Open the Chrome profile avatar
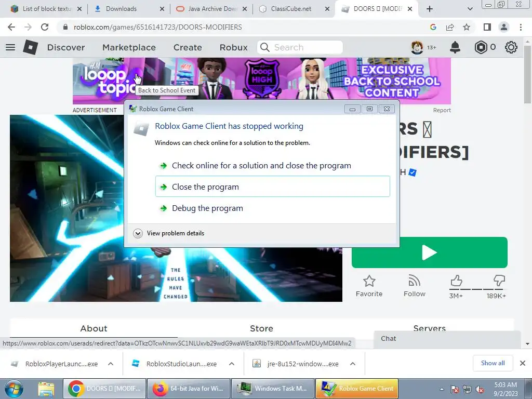532x399 pixels. click(504, 27)
